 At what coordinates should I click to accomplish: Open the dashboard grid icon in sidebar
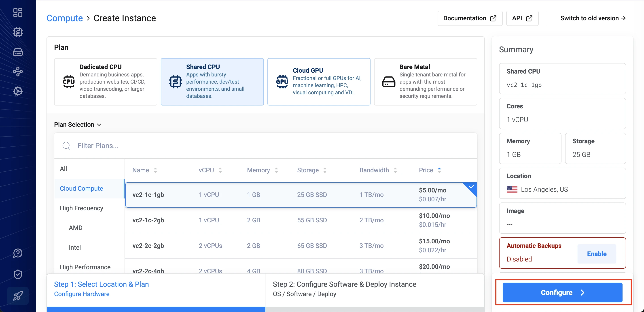click(18, 13)
